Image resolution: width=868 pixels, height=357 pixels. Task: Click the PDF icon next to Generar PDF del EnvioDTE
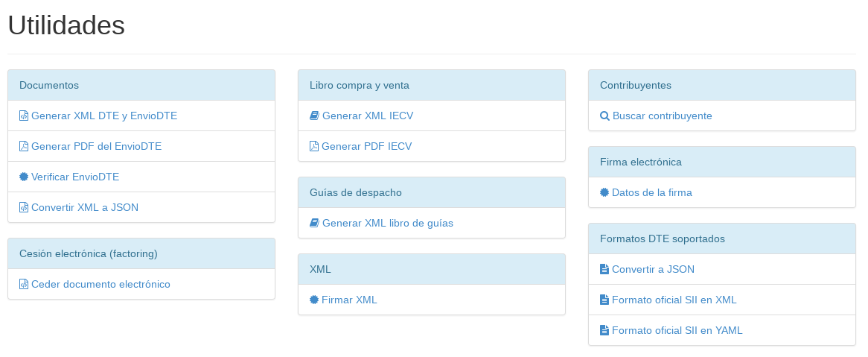coord(24,146)
